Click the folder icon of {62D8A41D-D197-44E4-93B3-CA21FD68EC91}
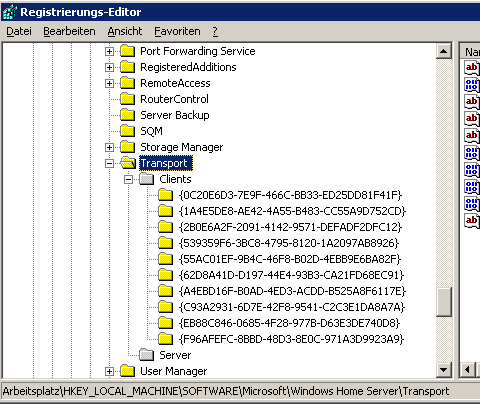The image size is (480, 404). pos(166,275)
